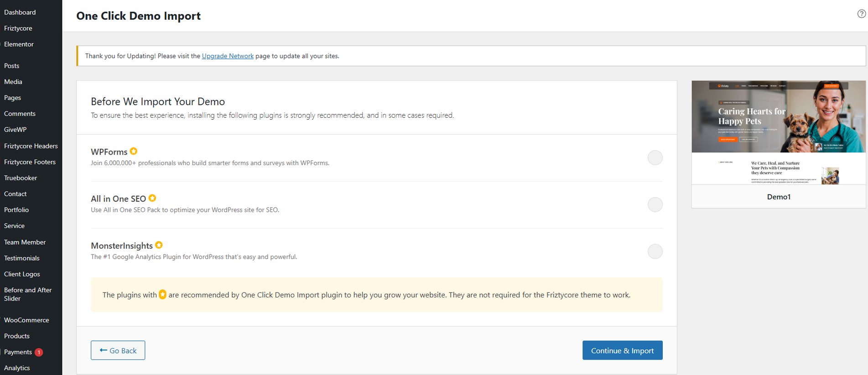The height and width of the screenshot is (375, 868).
Task: Enable the WPForms plugin toggle
Action: tap(655, 158)
